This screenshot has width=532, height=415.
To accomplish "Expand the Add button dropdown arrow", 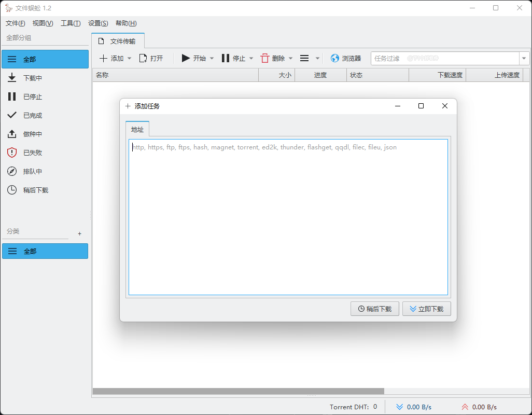I will tap(129, 59).
